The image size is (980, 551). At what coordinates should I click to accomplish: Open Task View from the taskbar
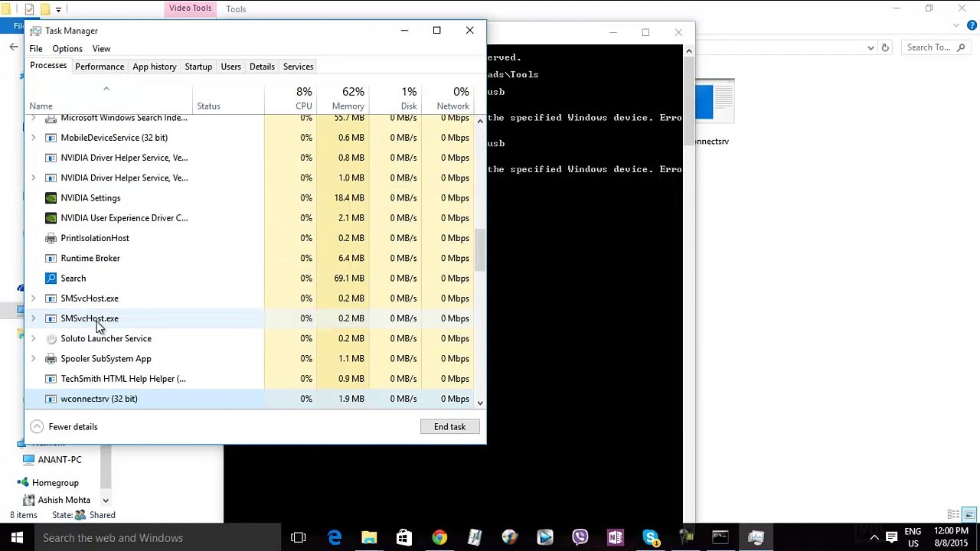298,538
